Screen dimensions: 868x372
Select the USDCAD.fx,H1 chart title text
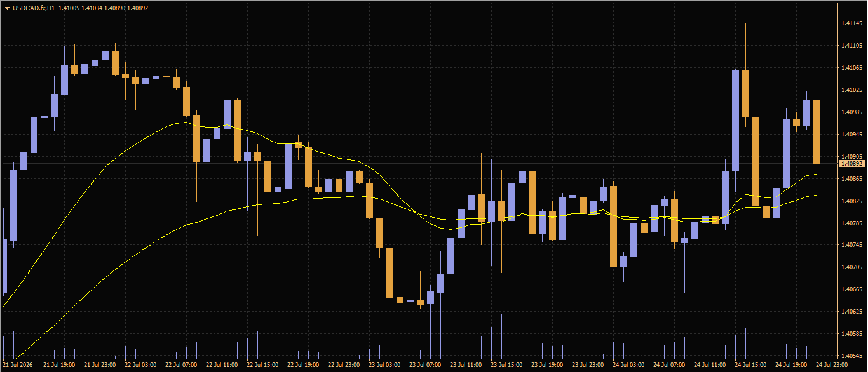34,8
